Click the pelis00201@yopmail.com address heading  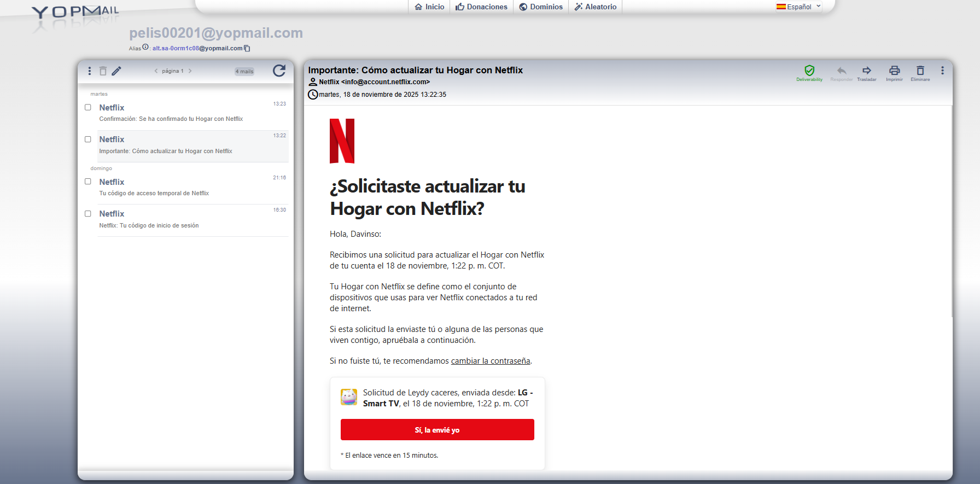coord(216,33)
